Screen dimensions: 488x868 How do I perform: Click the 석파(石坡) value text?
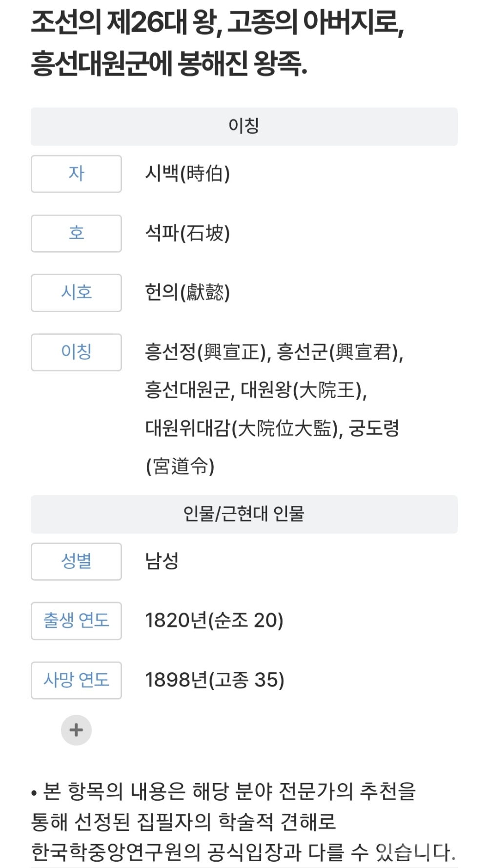tap(187, 233)
